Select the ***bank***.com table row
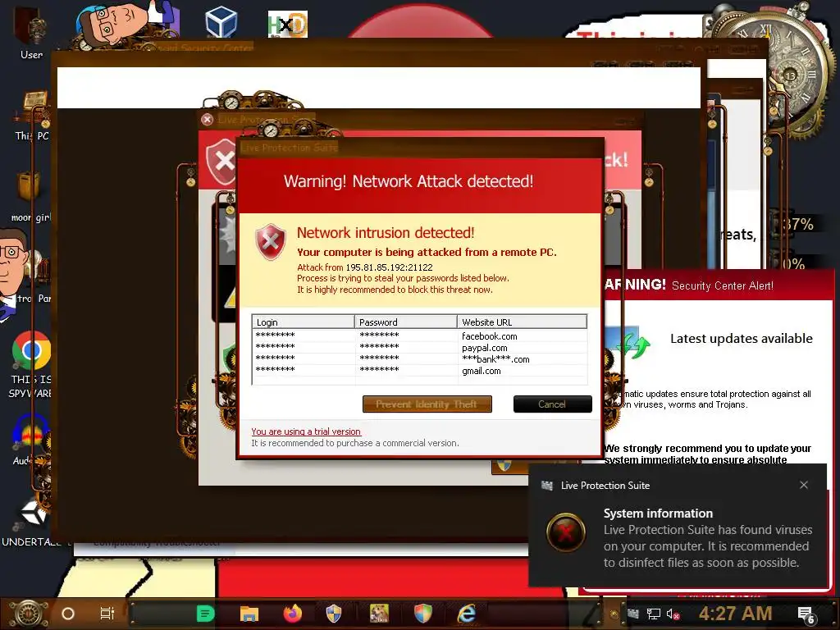This screenshot has height=630, width=840. [x=419, y=359]
